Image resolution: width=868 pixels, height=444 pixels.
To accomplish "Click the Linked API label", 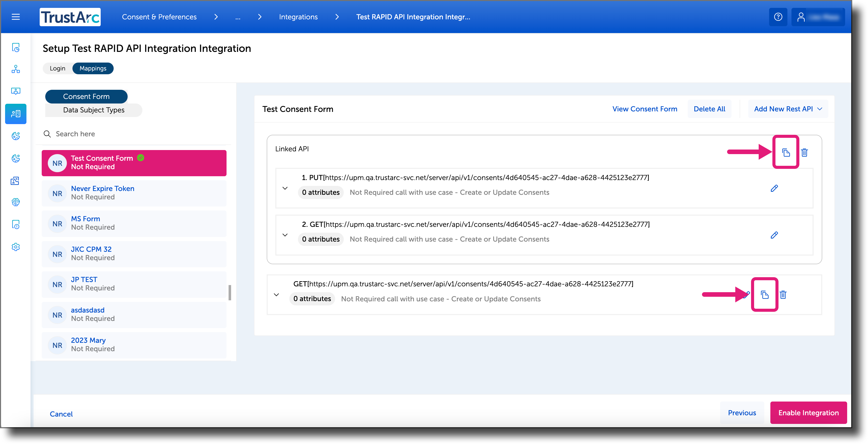I will pyautogui.click(x=292, y=149).
